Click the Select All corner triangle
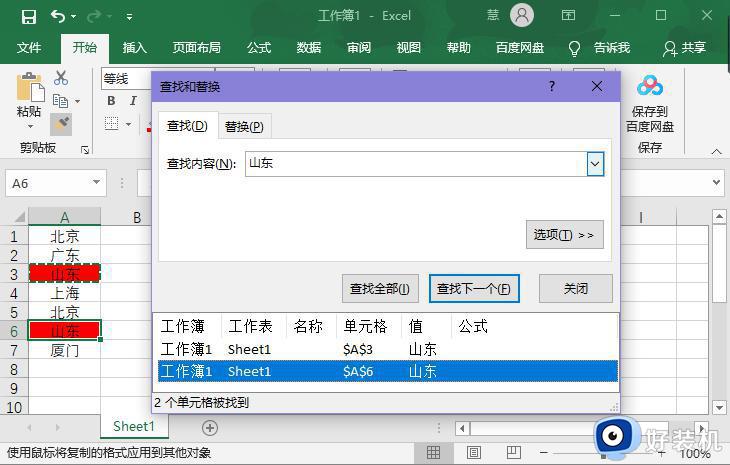 pyautogui.click(x=20, y=217)
